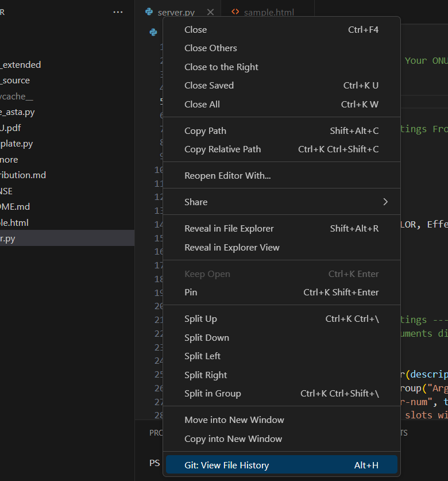Select Move into New Window
The image size is (448, 481).
click(x=281, y=420)
